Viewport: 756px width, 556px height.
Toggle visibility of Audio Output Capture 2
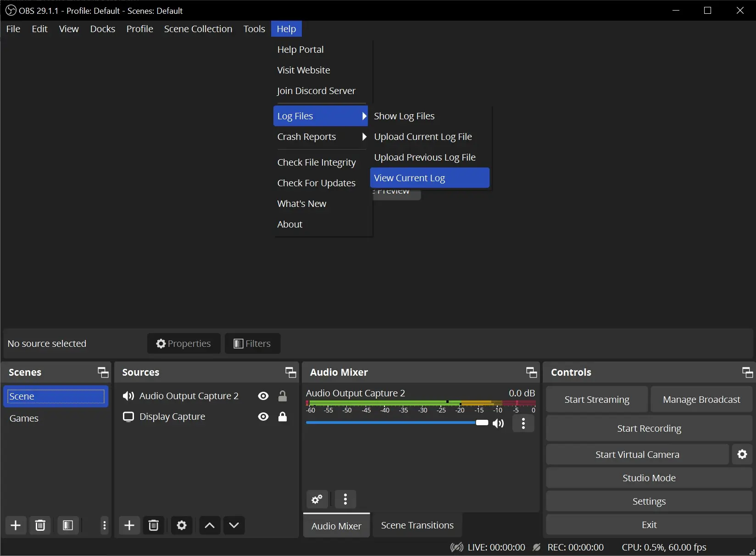[263, 396]
